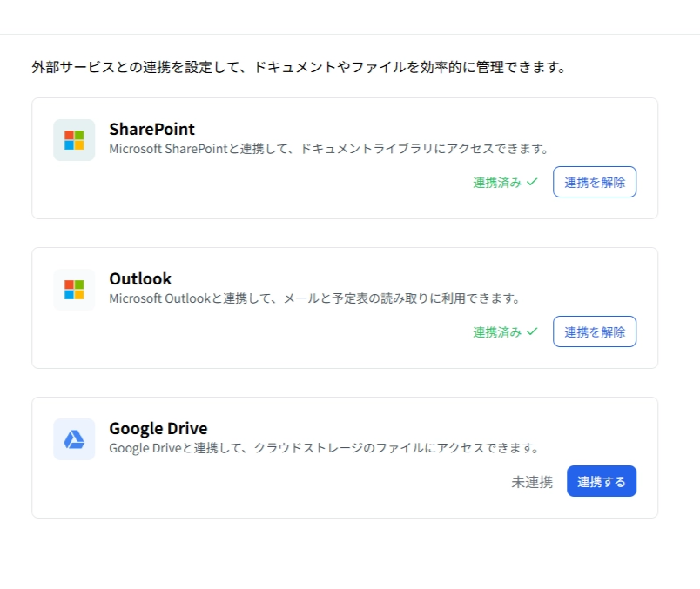Click SharePoint's 連携を解除 button

click(x=595, y=182)
